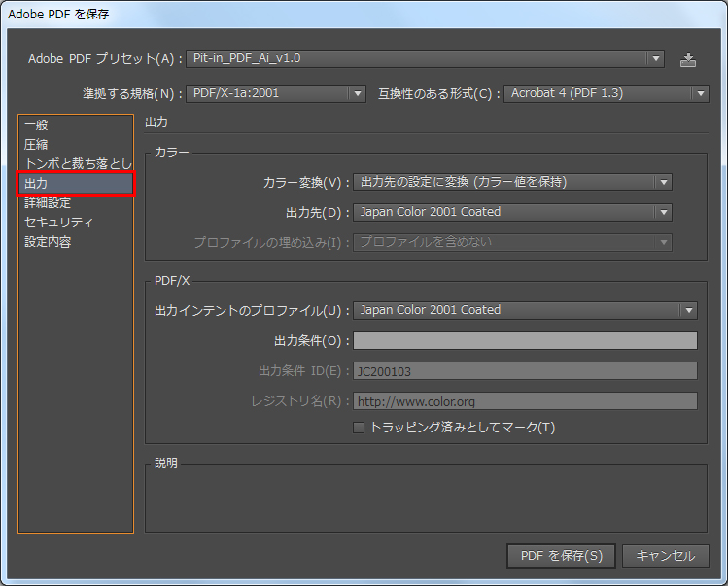728x586 pixels.
Task: Go to the セキュリティ settings
Action: click(58, 223)
